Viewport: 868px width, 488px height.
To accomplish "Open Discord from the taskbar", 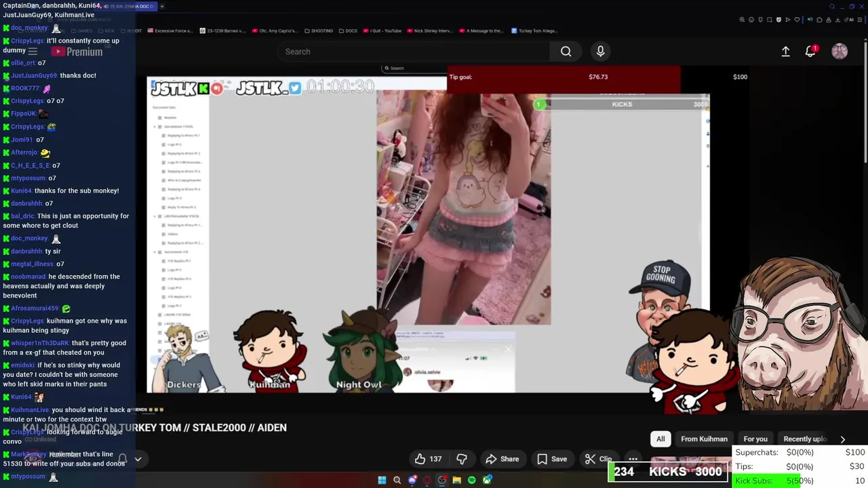I will click(x=412, y=481).
